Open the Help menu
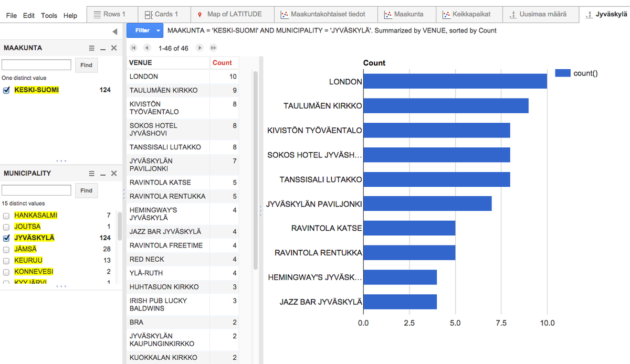This screenshot has width=630, height=364. (x=70, y=16)
